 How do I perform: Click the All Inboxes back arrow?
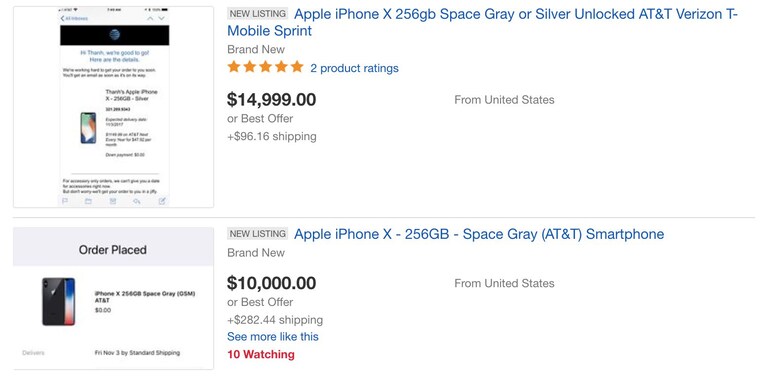click(74, 18)
